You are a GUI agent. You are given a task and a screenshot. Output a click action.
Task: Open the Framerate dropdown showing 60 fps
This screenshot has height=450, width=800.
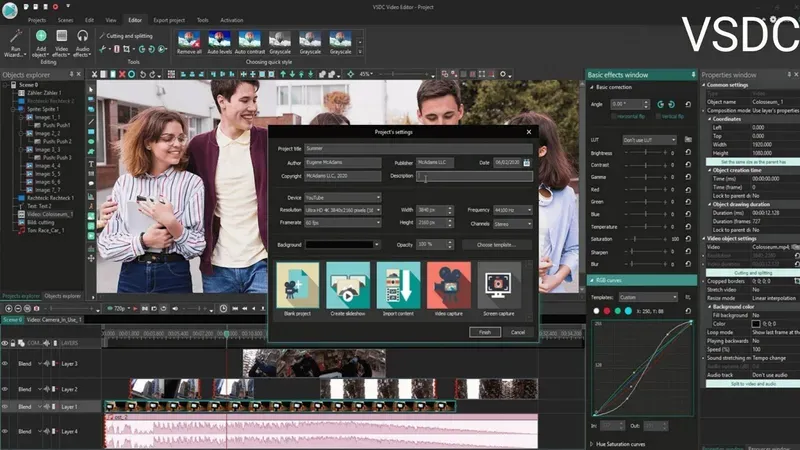pyautogui.click(x=342, y=222)
